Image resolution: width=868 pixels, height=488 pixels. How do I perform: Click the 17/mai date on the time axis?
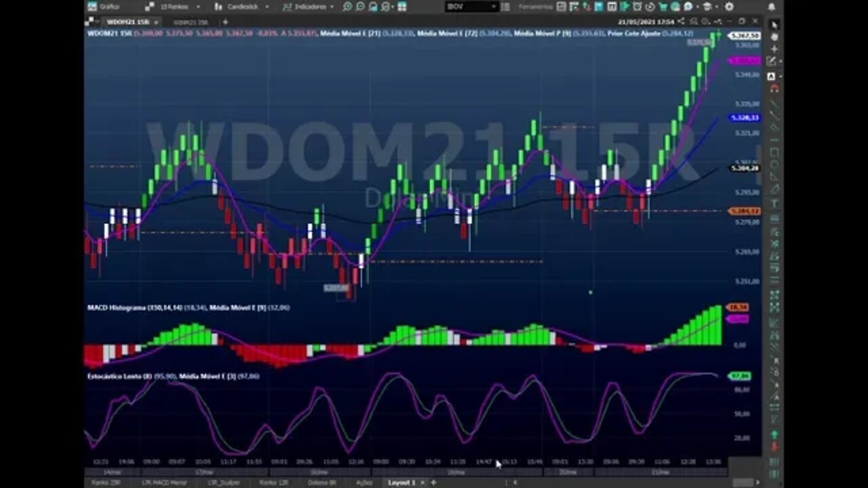204,472
